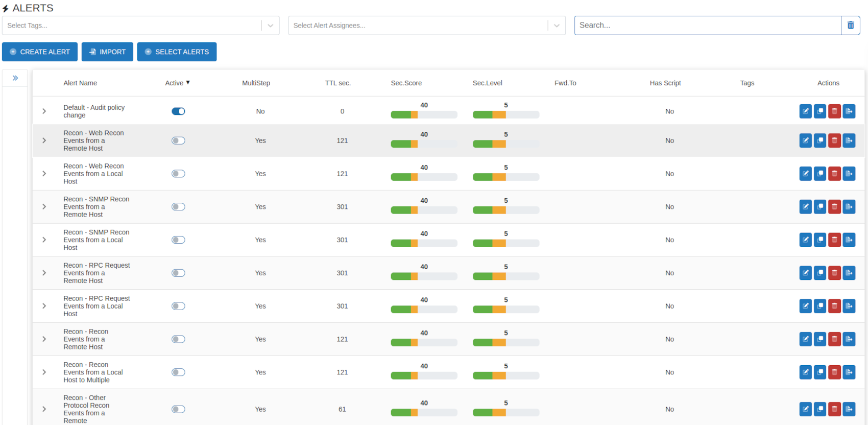Click the alerts Search field
868x425 pixels.
click(x=707, y=26)
